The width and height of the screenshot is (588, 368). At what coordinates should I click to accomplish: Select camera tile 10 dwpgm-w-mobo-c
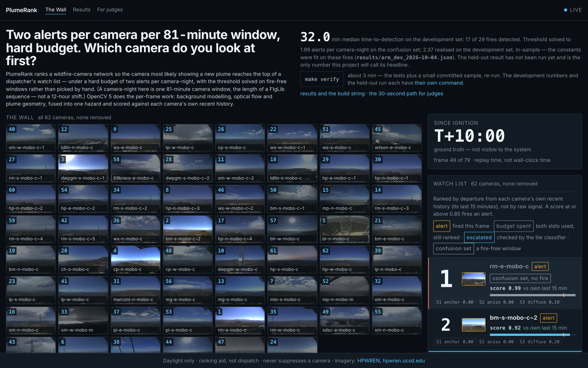pyautogui.click(x=240, y=259)
